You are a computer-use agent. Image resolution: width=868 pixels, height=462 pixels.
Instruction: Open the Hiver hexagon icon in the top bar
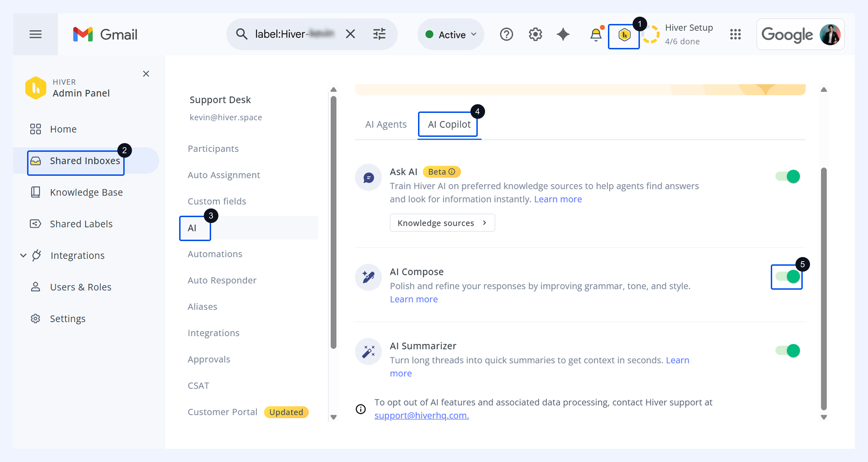(624, 35)
